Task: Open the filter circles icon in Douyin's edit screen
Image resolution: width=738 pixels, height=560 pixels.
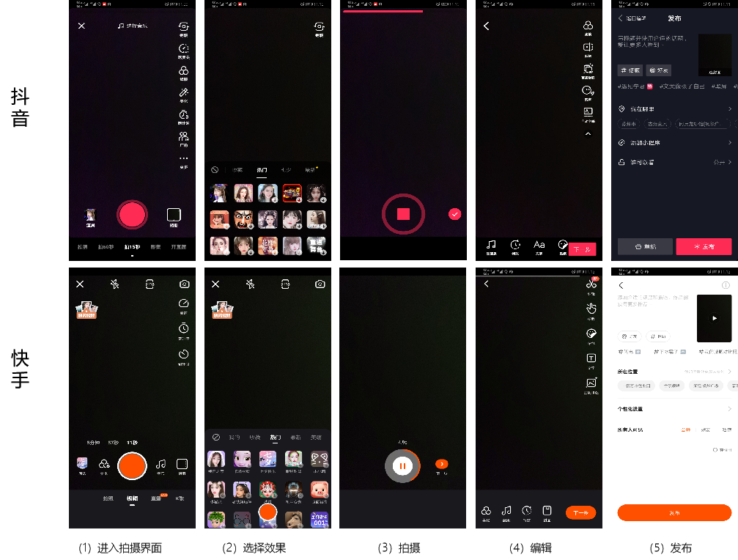Action: [x=588, y=25]
